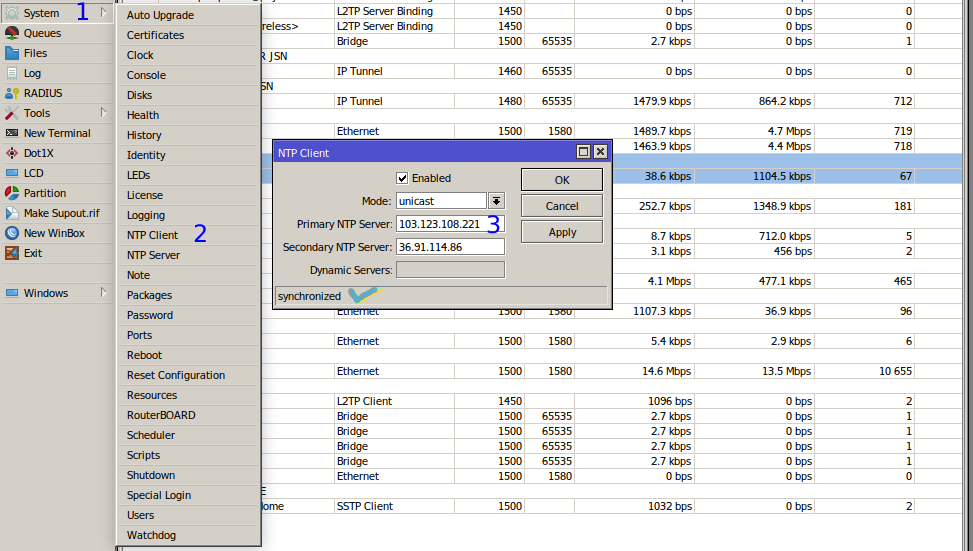Select the 1479.9 kbps cell

(x=634, y=101)
